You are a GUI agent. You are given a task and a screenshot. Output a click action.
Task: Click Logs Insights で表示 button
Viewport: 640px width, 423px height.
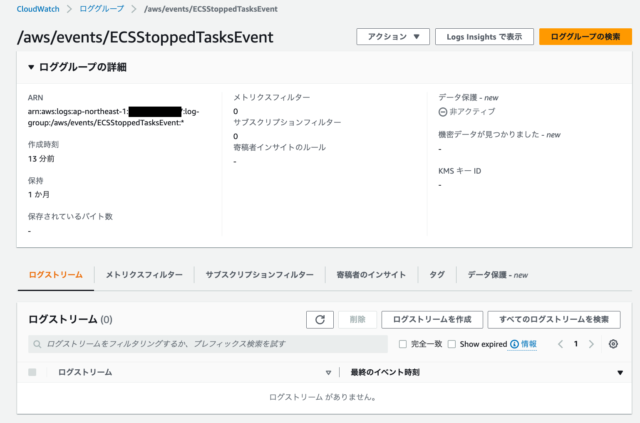pyautogui.click(x=484, y=37)
